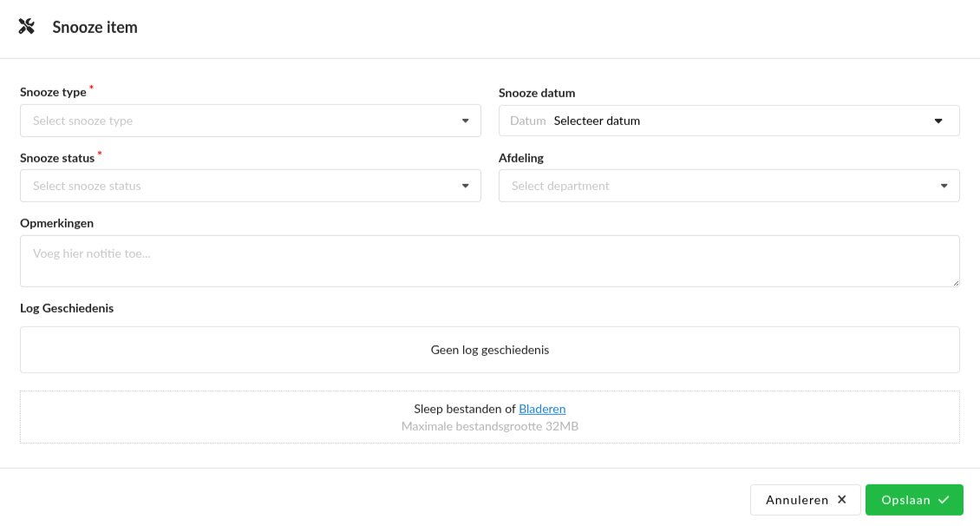Viewport: 980px width, 526px height.
Task: Click the Datum prefix label in date field
Action: [528, 122]
